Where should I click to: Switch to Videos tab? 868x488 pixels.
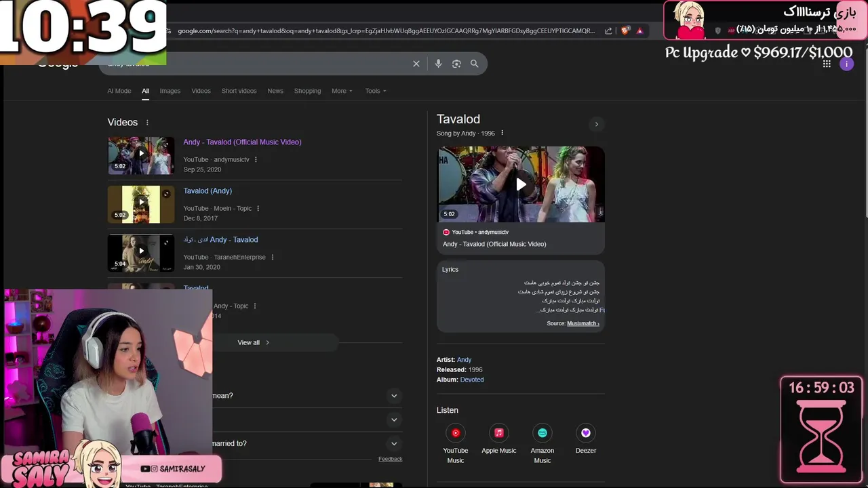201,91
